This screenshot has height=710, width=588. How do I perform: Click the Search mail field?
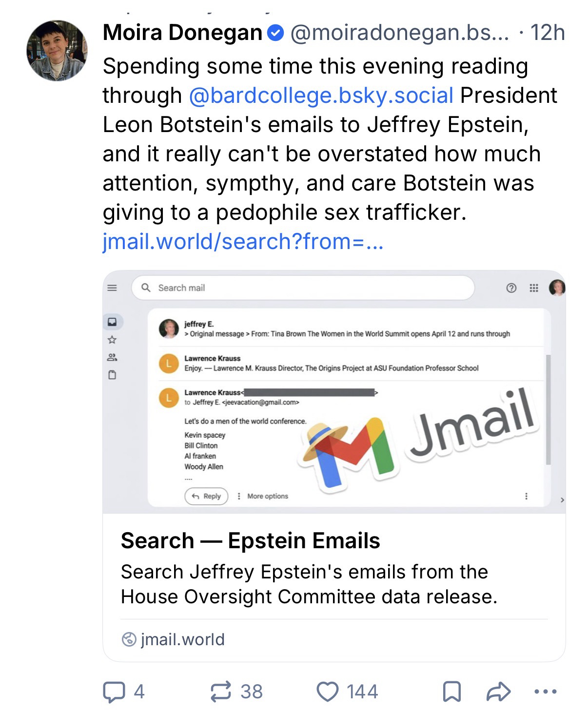302,288
